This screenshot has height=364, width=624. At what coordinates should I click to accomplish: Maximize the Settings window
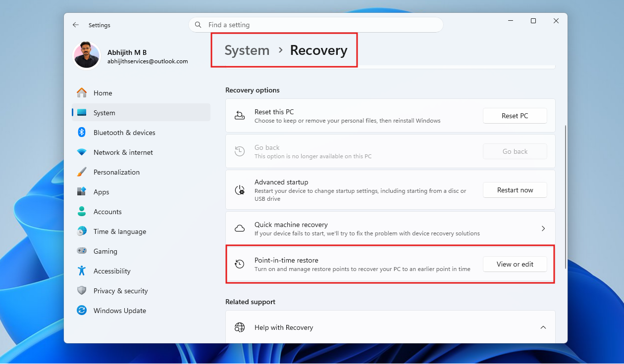tap(533, 21)
